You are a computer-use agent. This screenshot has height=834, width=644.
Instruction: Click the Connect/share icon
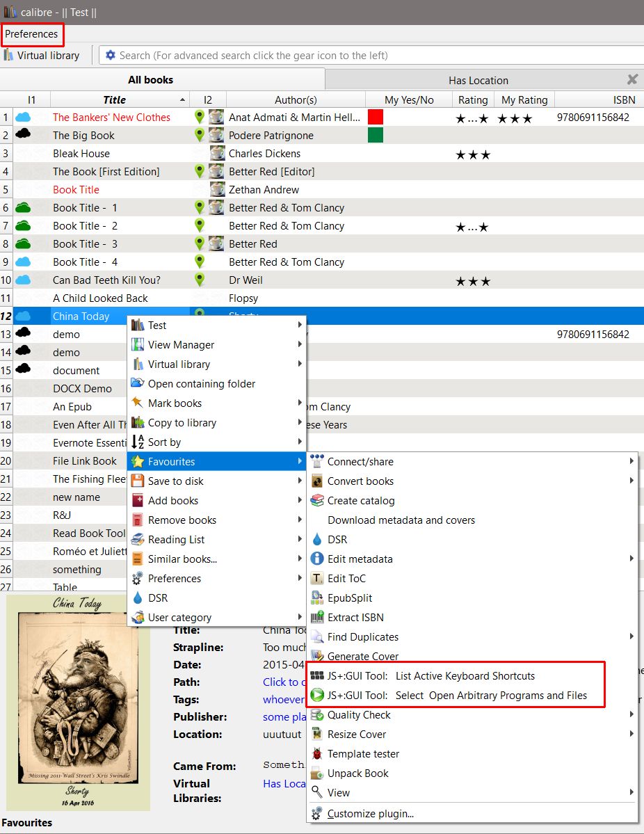317,461
